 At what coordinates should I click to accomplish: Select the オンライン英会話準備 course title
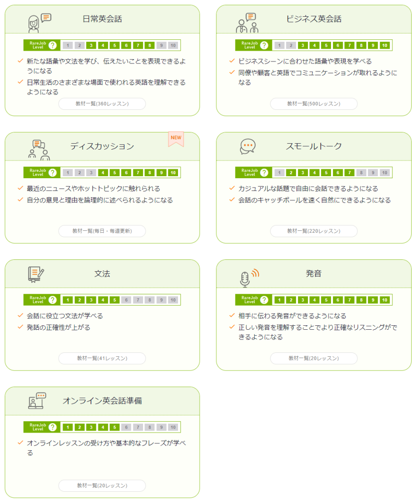point(102,401)
